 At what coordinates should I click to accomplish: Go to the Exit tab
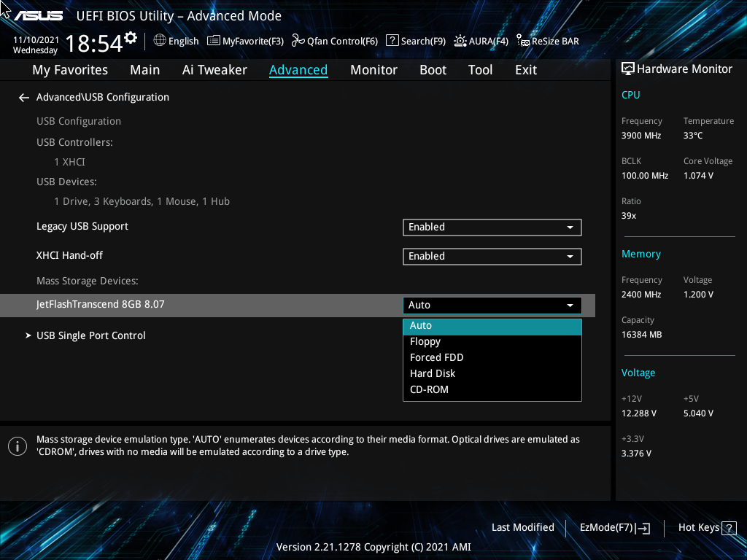click(x=526, y=70)
